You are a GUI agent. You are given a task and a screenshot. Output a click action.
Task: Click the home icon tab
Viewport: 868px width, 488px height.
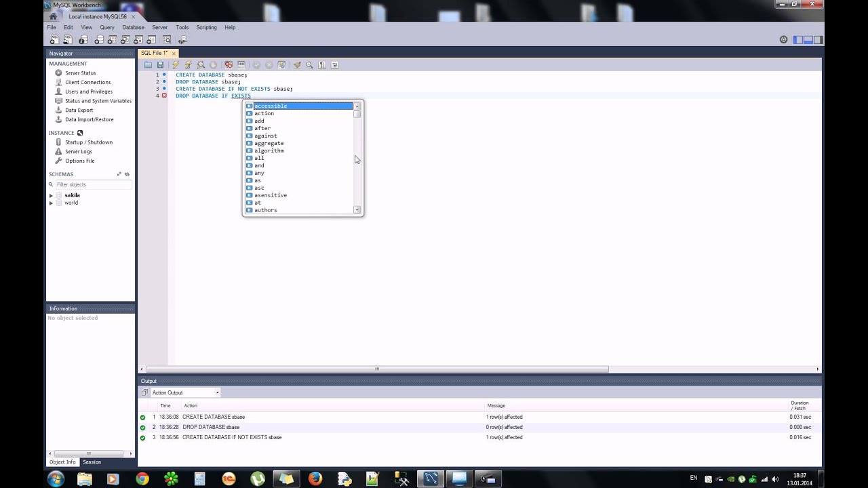tap(53, 16)
